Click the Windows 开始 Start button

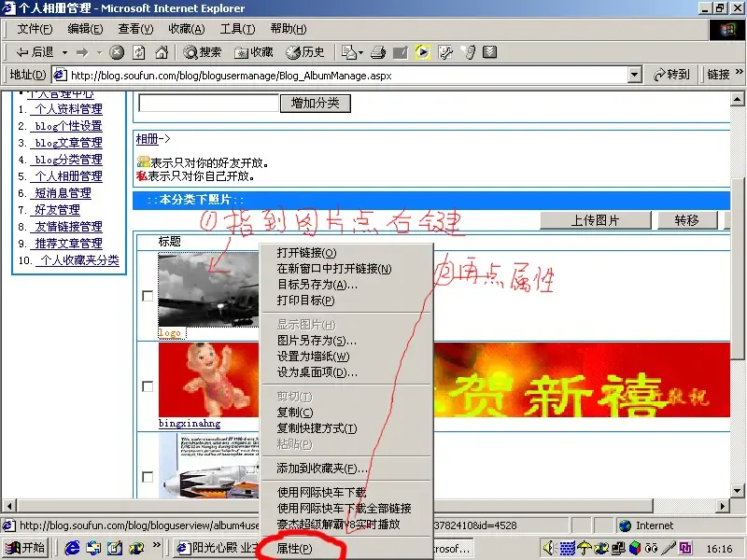[26, 548]
